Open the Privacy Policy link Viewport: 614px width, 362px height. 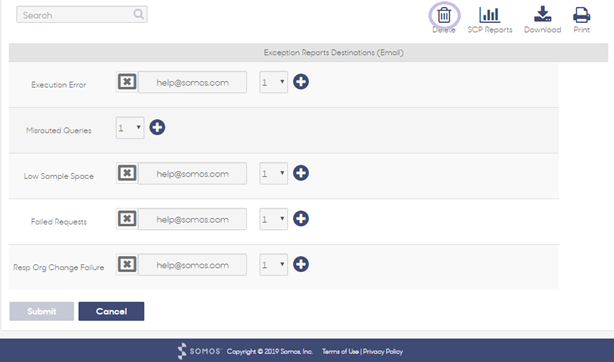[383, 351]
